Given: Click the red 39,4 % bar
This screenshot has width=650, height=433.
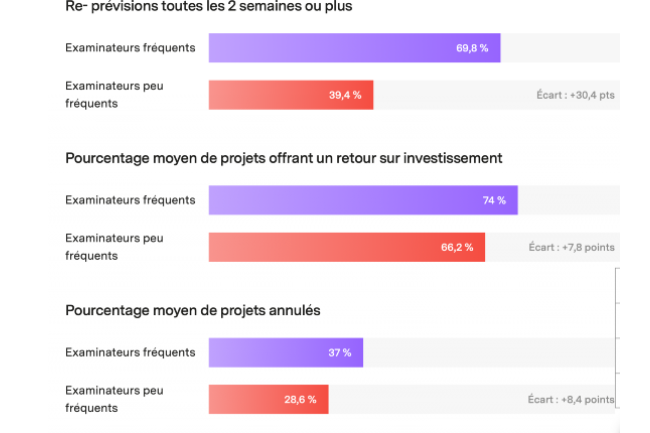Looking at the screenshot, I should pos(291,95).
